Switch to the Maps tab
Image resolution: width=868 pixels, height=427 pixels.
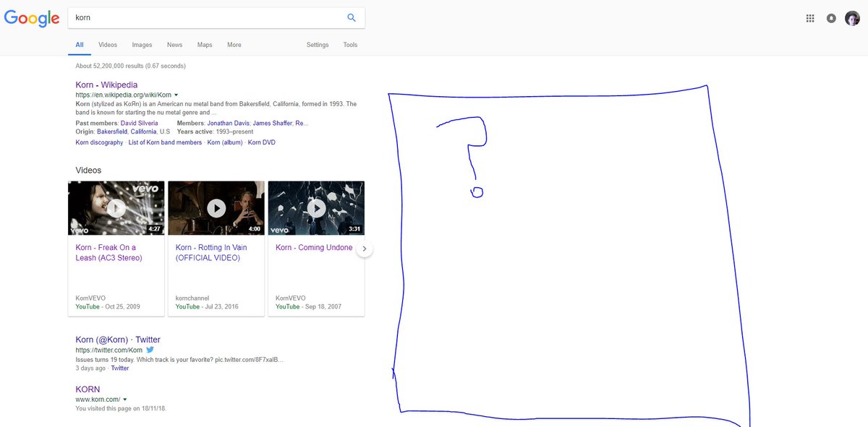(x=205, y=45)
